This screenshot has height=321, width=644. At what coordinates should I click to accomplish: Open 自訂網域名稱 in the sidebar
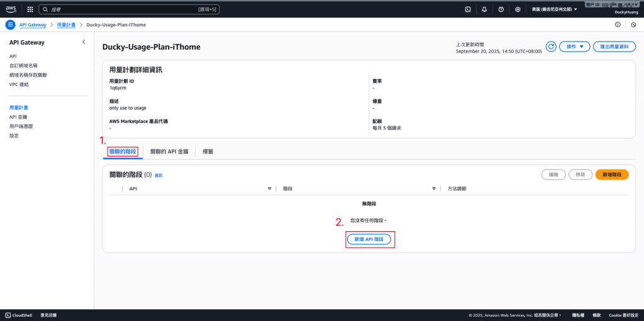(22, 66)
